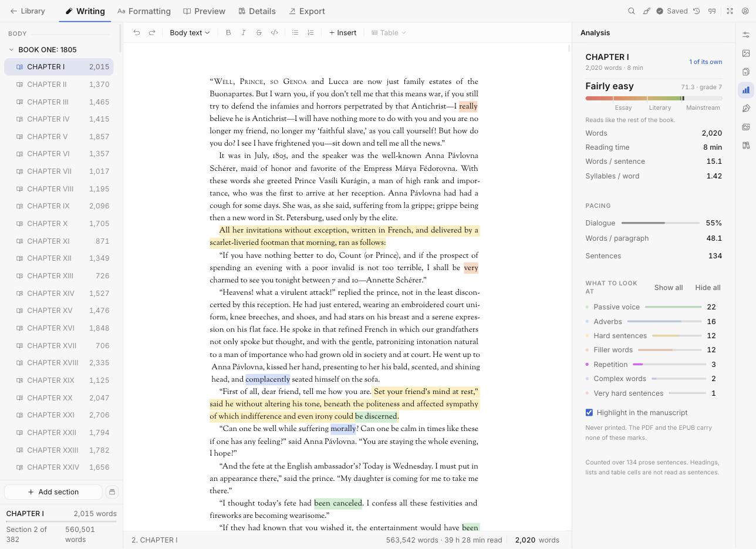Open the user account icon
This screenshot has width=756, height=549.
pyautogui.click(x=745, y=11)
